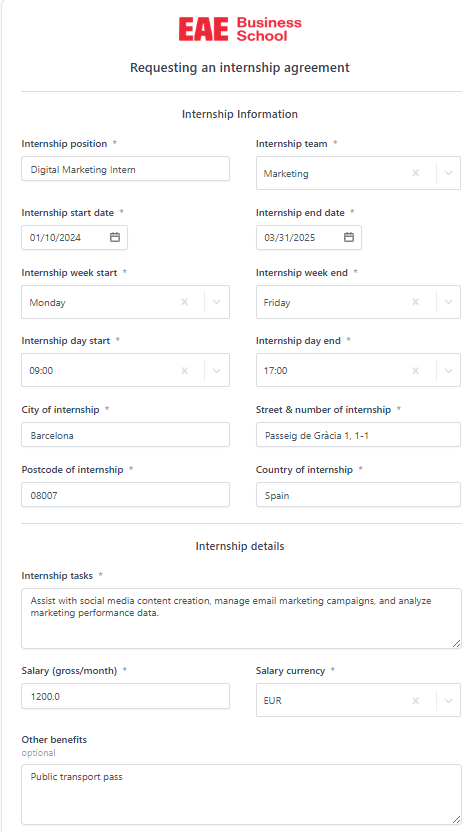The image size is (473, 832).
Task: Open the end date calendar picker
Action: 349,237
